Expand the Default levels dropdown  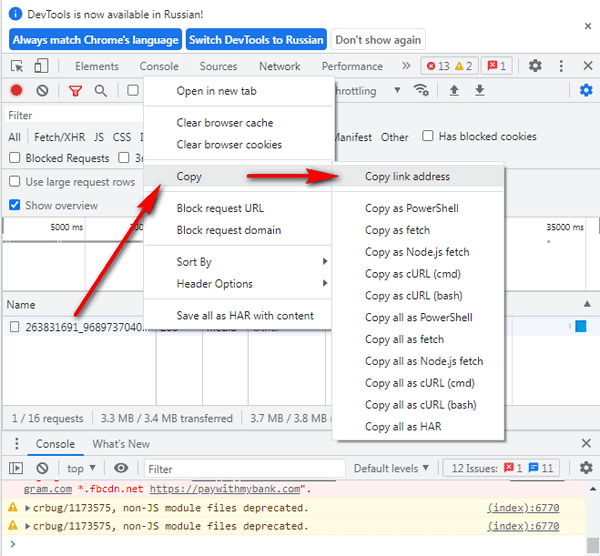tap(394, 468)
